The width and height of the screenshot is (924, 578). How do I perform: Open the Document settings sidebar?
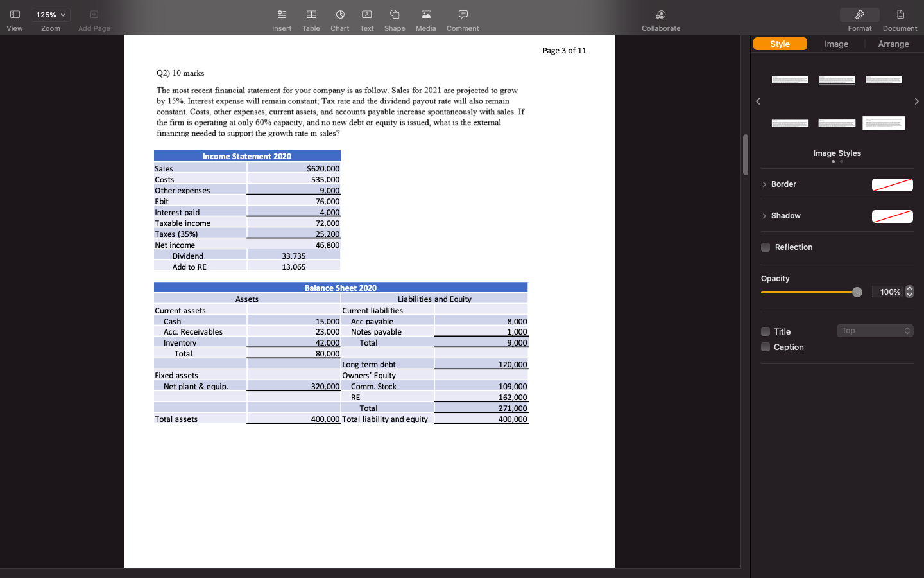pos(900,14)
